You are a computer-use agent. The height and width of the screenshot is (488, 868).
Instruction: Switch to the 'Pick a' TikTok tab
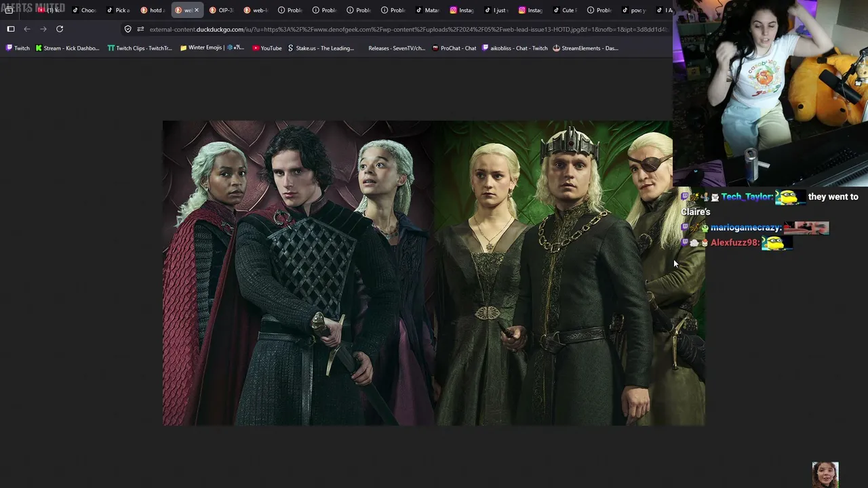tap(119, 10)
